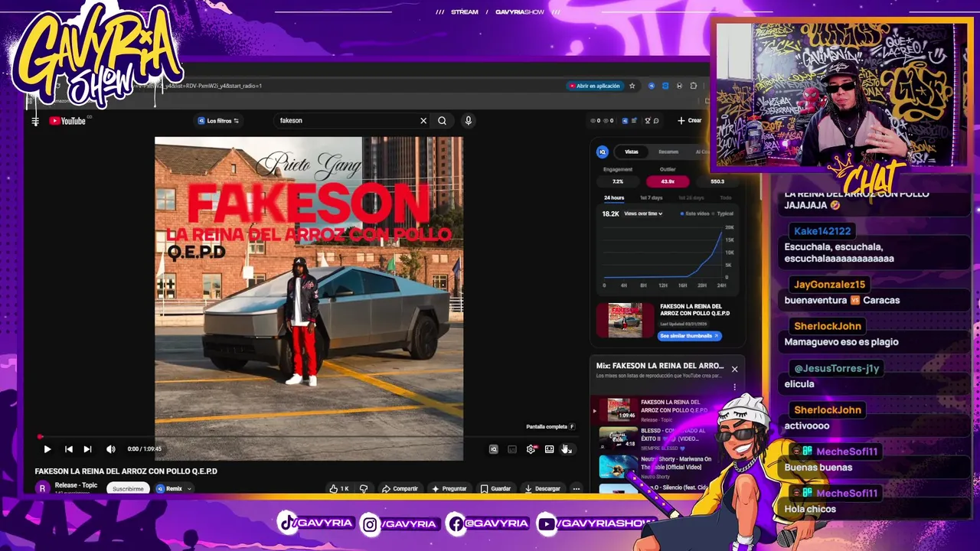Select the '1st 28 days' time range tab
This screenshot has height=551, width=980.
click(691, 197)
